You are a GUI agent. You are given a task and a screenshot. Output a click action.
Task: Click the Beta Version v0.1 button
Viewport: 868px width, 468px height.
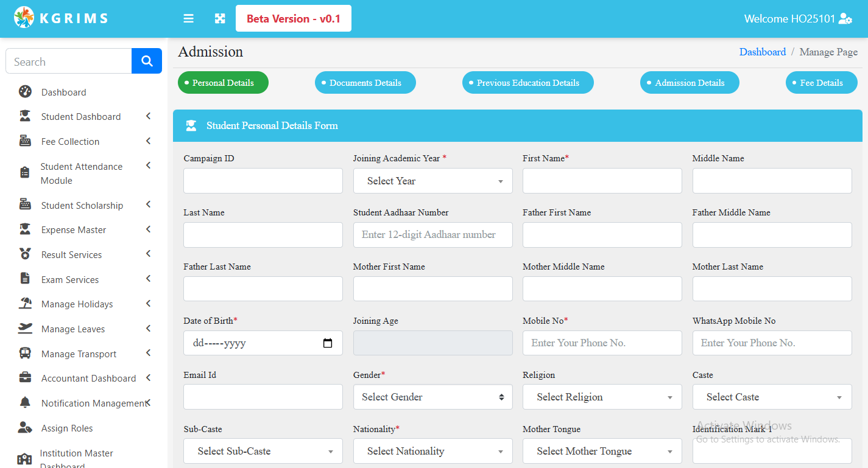(293, 19)
